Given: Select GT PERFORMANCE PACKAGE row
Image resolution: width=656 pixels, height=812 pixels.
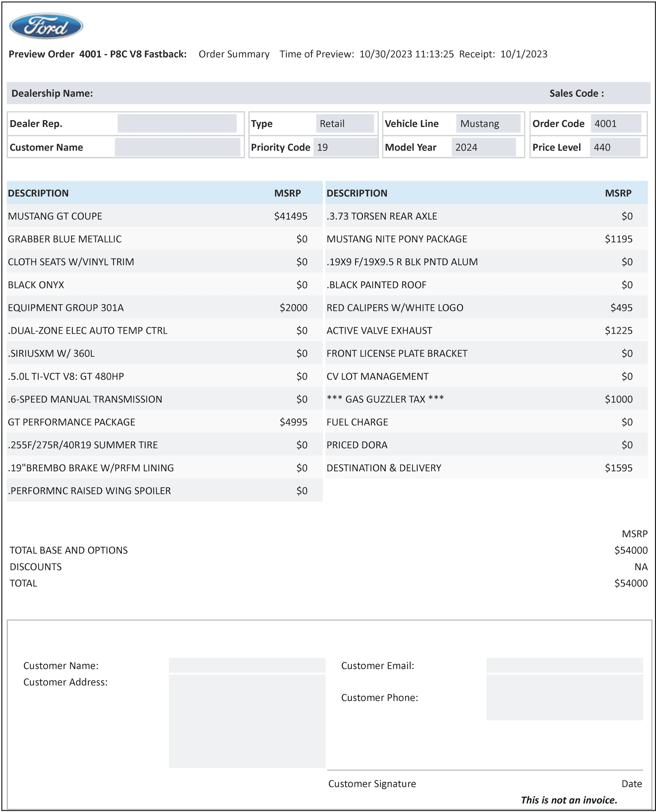Looking at the screenshot, I should coord(164,422).
